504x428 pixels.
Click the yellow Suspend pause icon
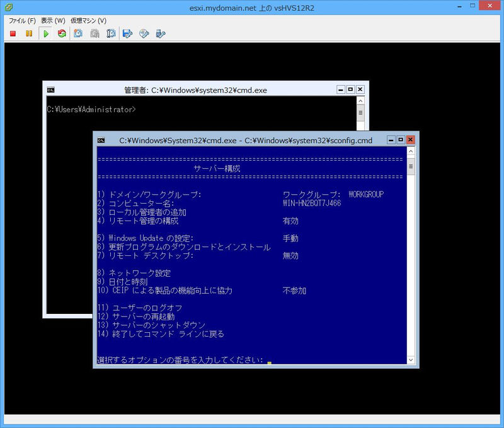coord(29,33)
